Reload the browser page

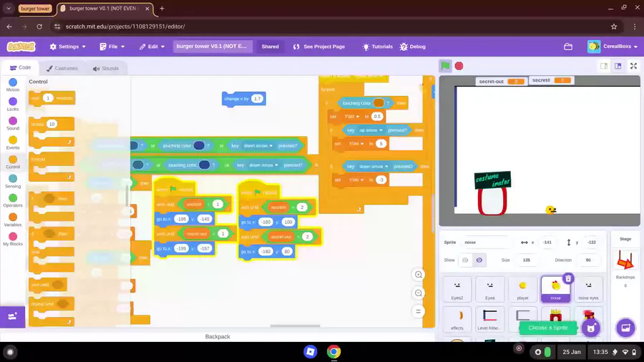tap(39, 26)
